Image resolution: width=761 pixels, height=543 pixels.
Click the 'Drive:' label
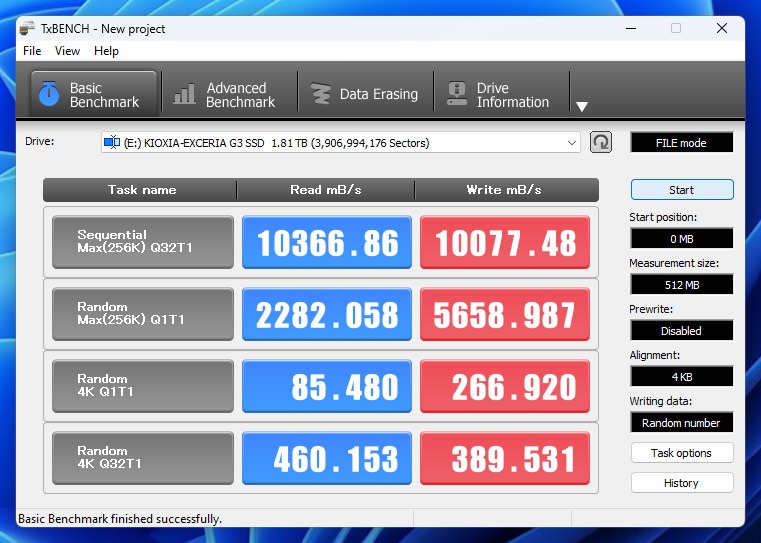(x=40, y=141)
